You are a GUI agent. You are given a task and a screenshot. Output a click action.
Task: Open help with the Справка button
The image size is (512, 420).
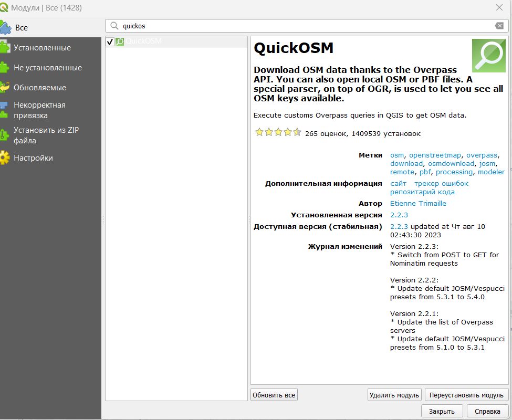click(x=487, y=411)
